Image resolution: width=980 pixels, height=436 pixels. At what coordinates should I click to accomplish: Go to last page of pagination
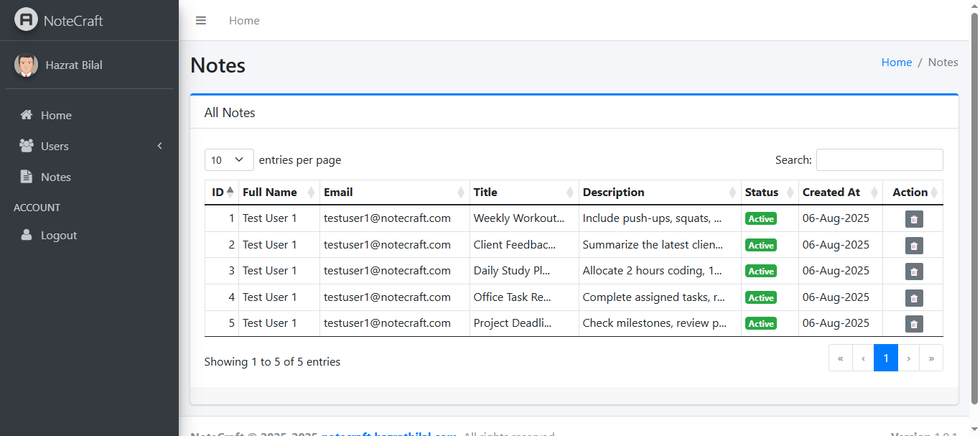coord(931,358)
